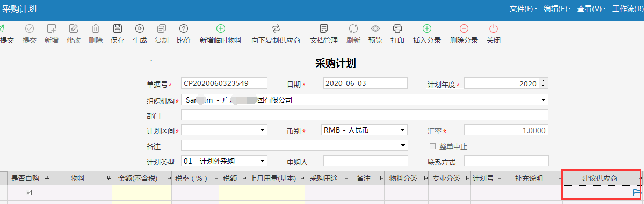Screen dimensions: 644x204
Task: Click the 申购人 input field
Action: (366, 161)
